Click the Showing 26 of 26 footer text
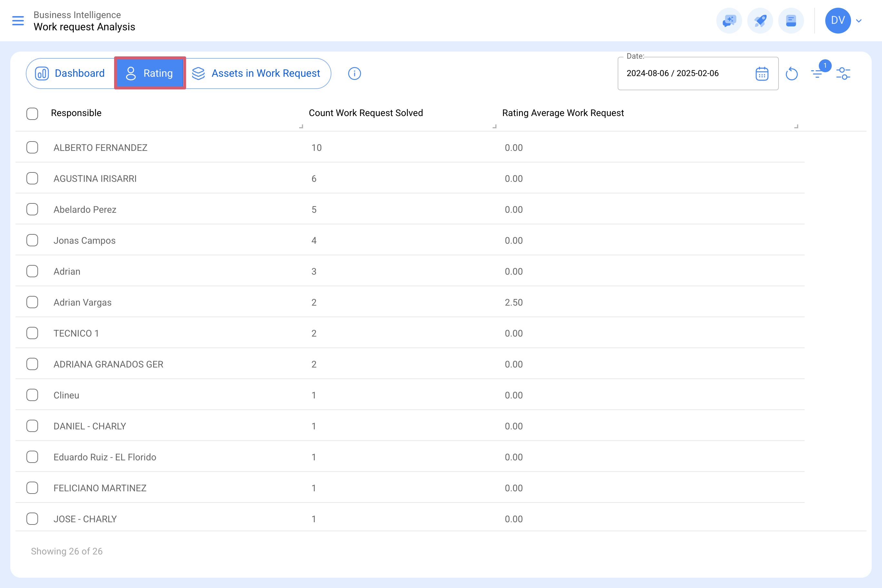This screenshot has height=588, width=882. 67,551
